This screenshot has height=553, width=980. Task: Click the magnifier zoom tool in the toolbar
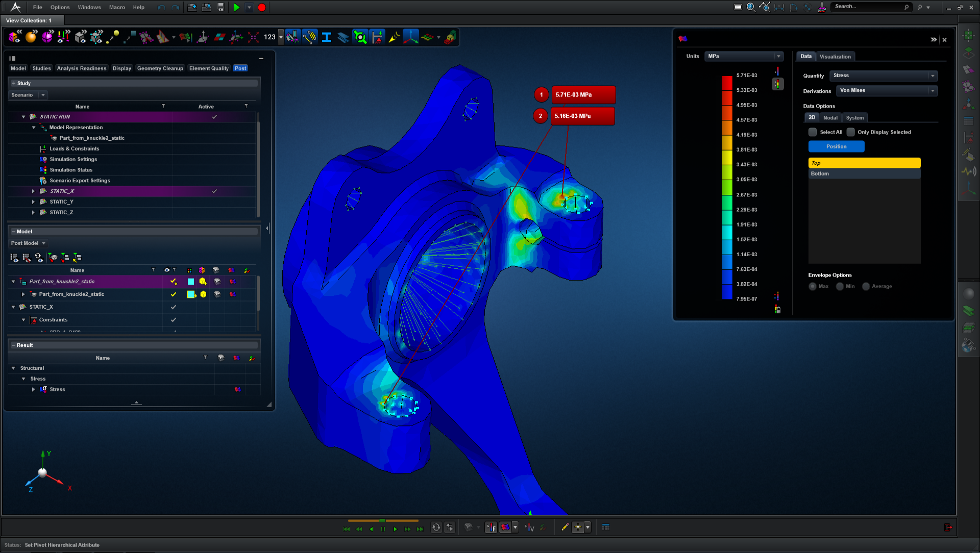[x=360, y=37]
